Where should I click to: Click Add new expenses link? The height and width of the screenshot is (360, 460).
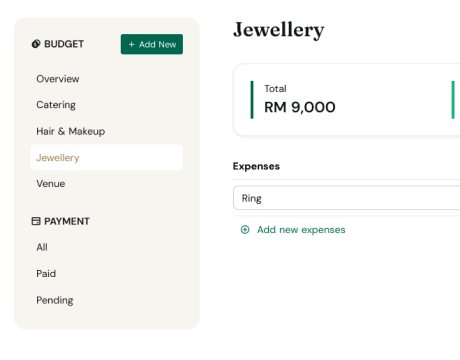point(301,230)
